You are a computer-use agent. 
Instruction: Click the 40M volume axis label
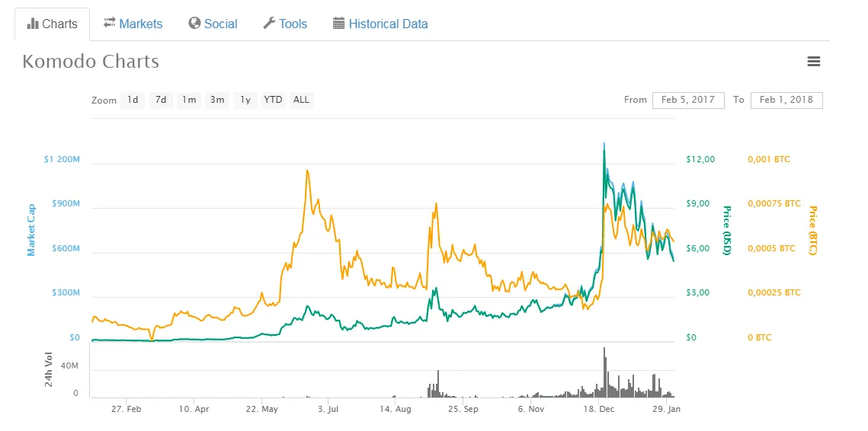[x=69, y=367]
